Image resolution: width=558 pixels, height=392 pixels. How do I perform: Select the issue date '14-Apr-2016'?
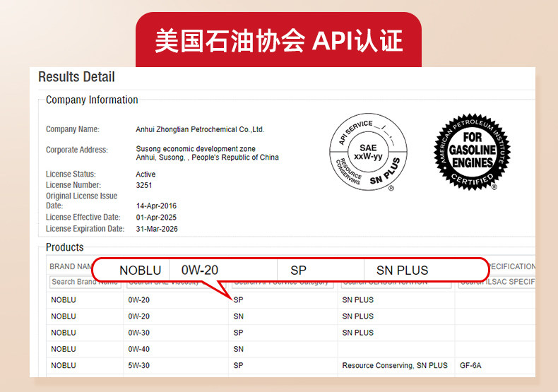tap(156, 206)
